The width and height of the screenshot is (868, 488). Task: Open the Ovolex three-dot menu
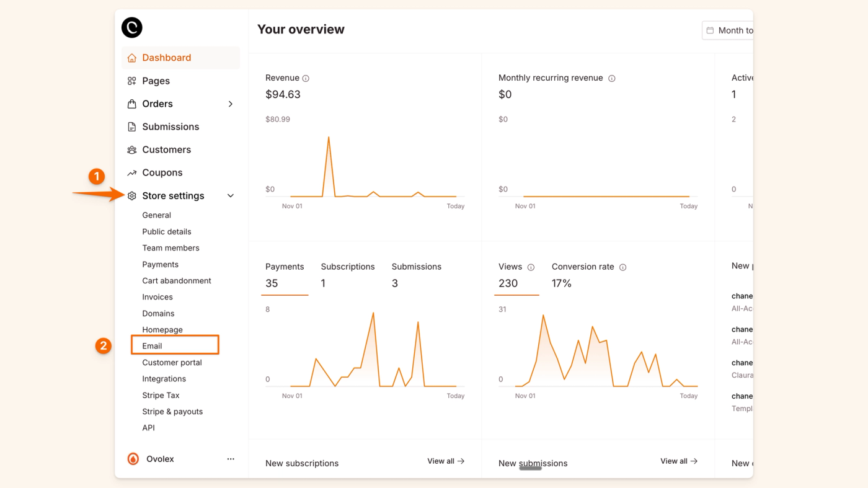(x=231, y=459)
